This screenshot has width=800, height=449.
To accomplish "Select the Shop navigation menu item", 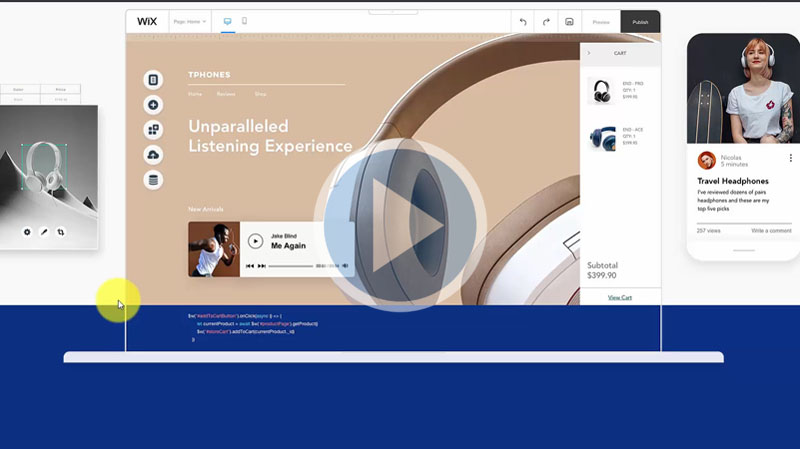I will (x=260, y=94).
